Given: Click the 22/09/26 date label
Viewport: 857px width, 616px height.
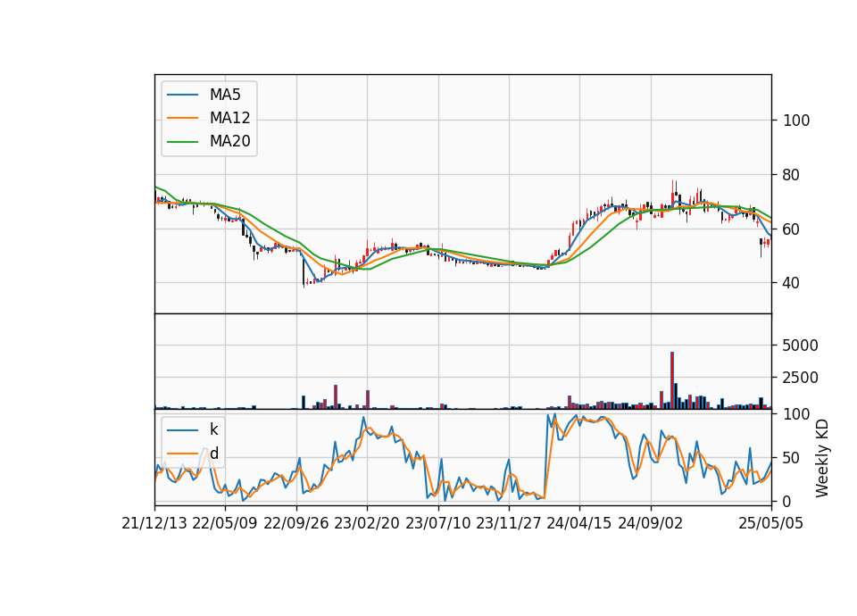Looking at the screenshot, I should (296, 524).
